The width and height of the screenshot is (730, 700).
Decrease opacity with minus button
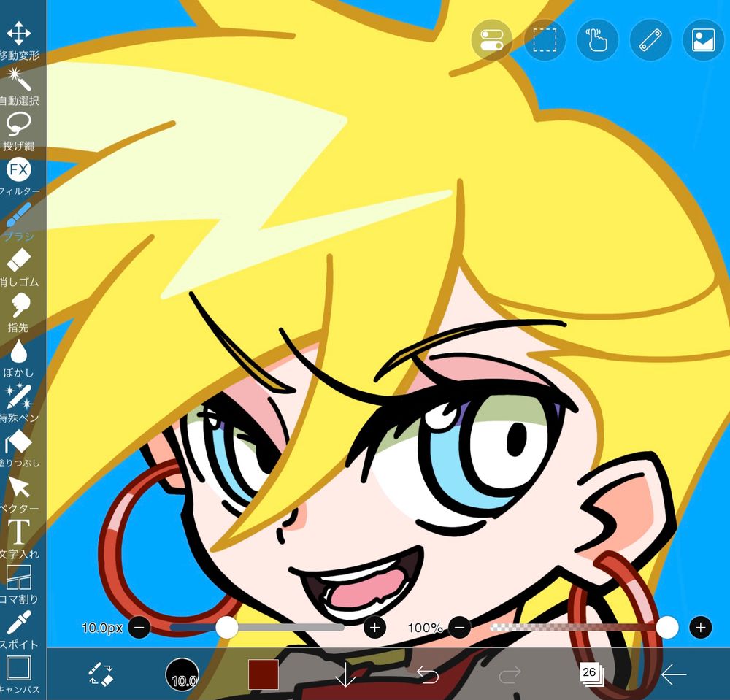click(x=459, y=628)
